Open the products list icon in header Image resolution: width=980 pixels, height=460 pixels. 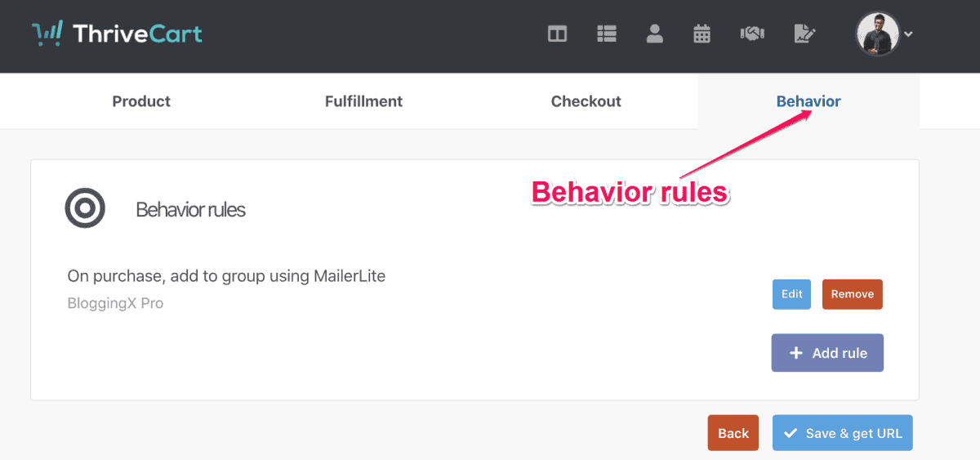(x=606, y=34)
